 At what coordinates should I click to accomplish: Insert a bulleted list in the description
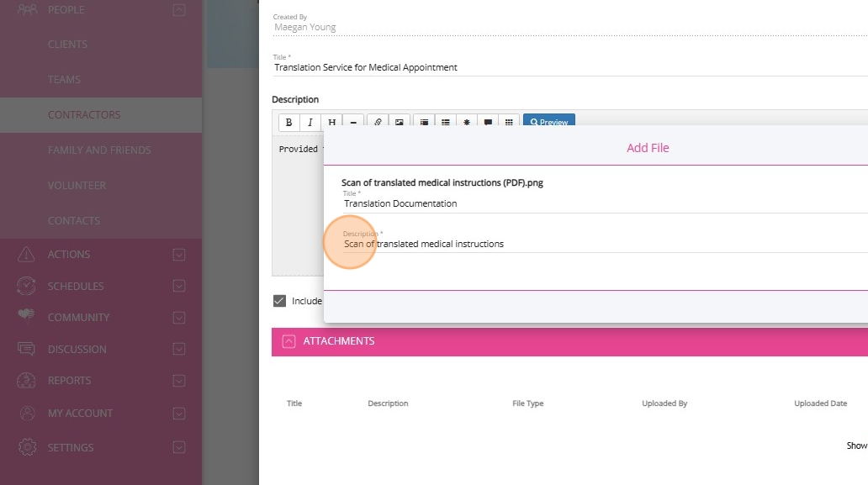pos(446,122)
